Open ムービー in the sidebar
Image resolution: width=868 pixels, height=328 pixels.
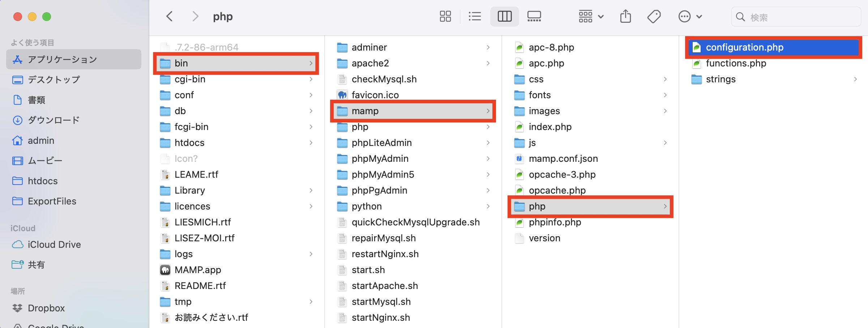74,160
